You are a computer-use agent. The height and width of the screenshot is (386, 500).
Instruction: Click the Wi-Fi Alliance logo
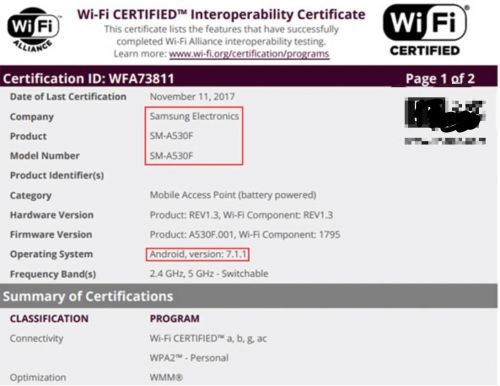33,29
